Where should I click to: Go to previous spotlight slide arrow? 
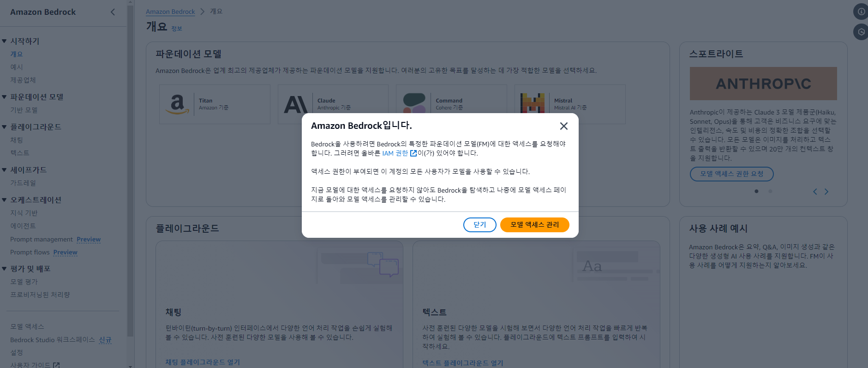point(815,192)
